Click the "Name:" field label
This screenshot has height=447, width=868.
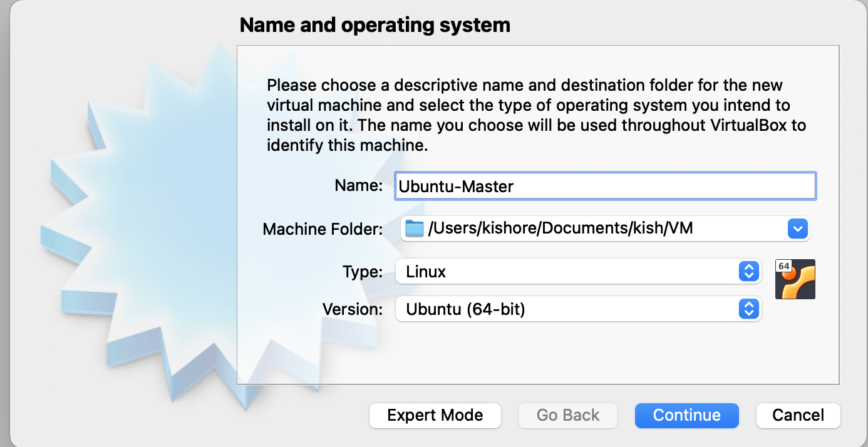(x=358, y=186)
